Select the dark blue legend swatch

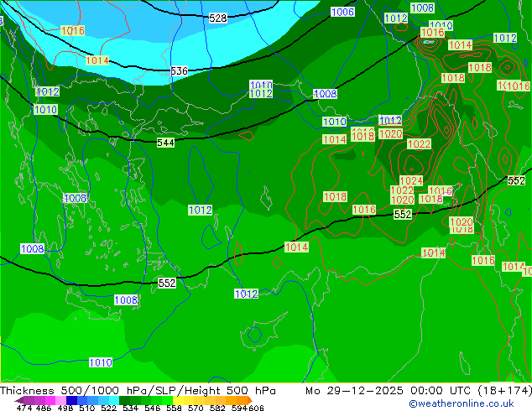click(71, 400)
